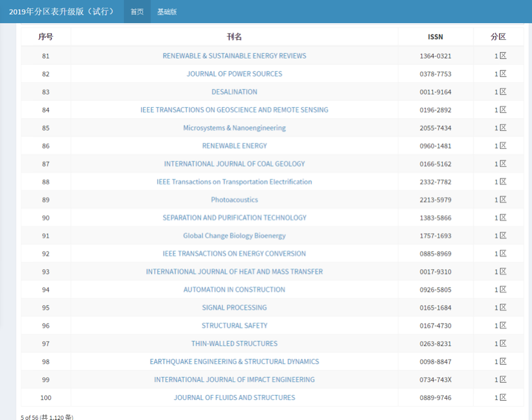Open IEEE TRANSACTIONS ON GEOSCIENCE AND REMOTE SENSING

coord(235,110)
